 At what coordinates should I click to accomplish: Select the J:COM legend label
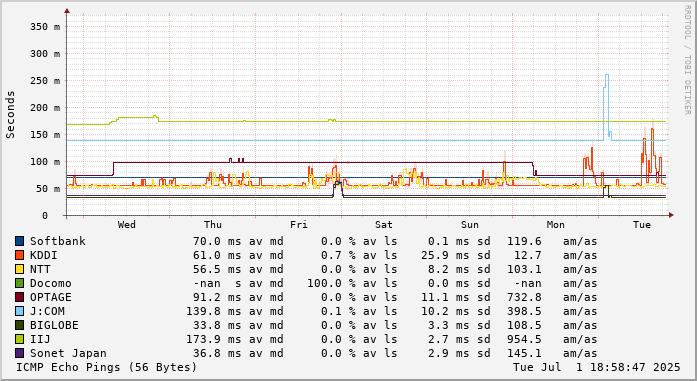coord(47,311)
